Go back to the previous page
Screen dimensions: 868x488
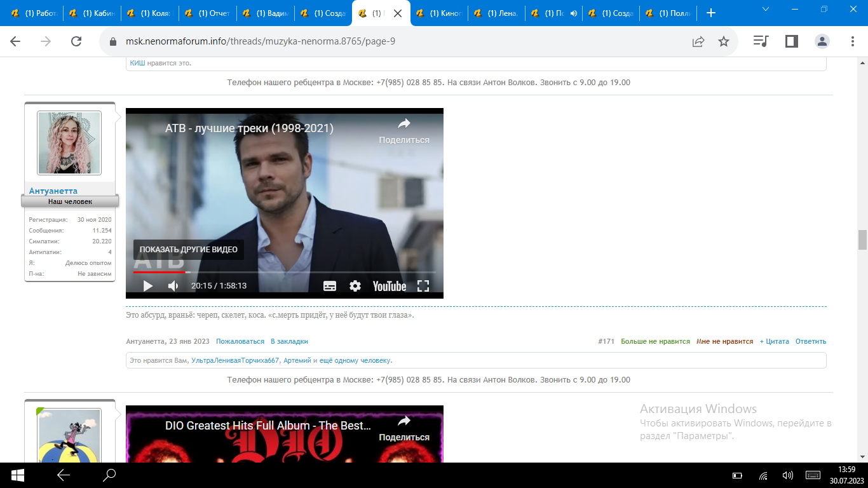(15, 41)
